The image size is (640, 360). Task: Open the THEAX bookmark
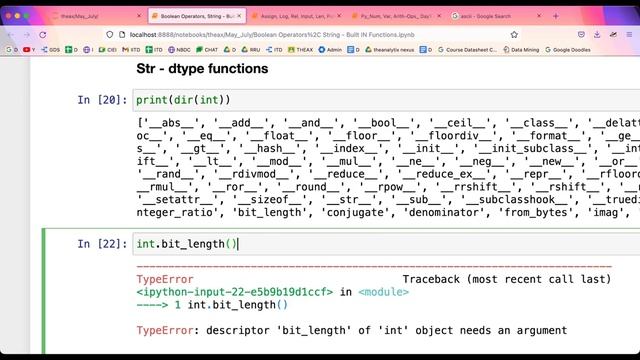click(300, 50)
